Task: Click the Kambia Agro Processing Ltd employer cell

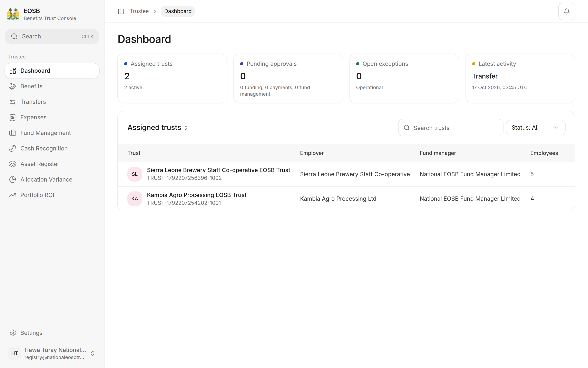Action: click(x=338, y=199)
